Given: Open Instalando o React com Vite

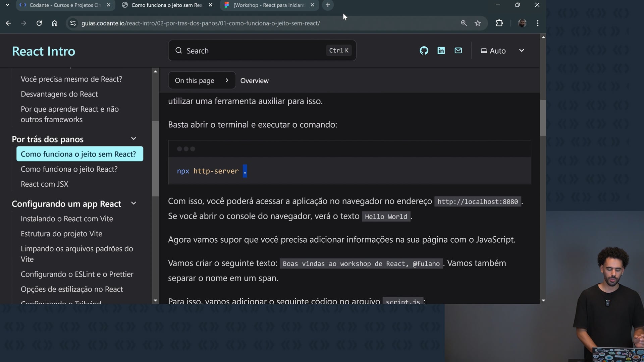Looking at the screenshot, I should (x=67, y=219).
